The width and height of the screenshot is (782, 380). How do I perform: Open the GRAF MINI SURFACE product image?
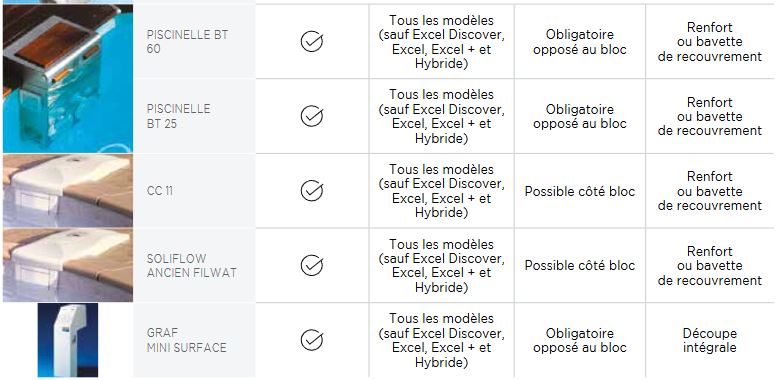pos(68,340)
